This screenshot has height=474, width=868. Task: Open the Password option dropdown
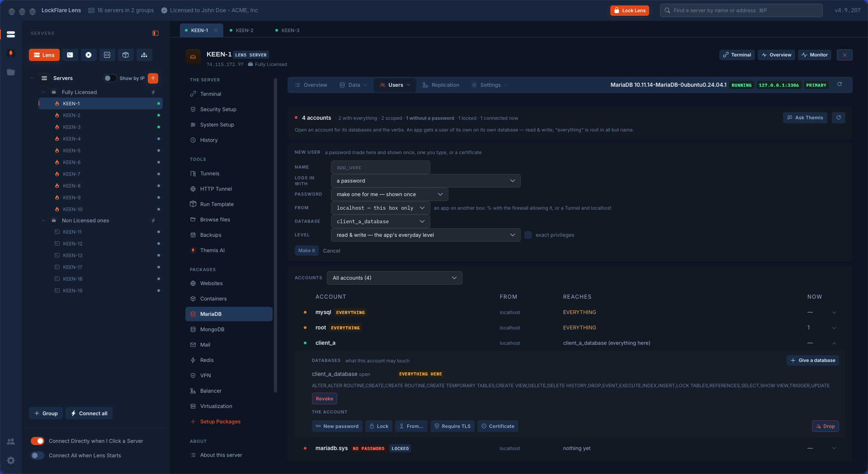tap(389, 194)
